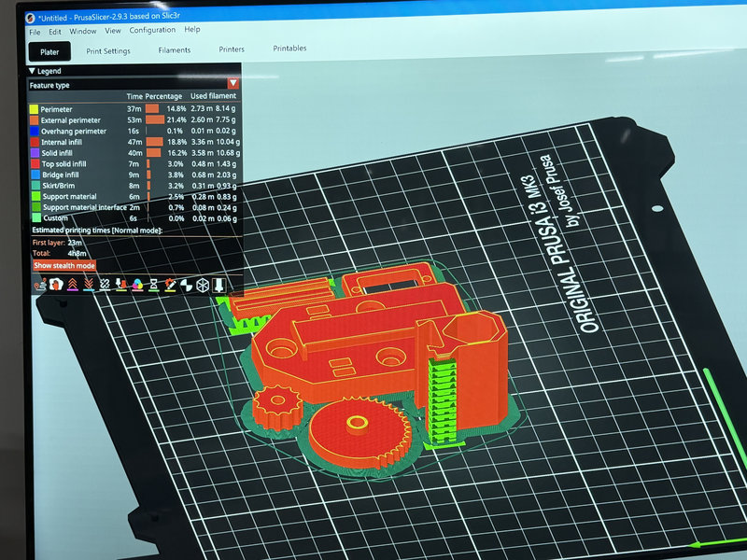Open the Window menu
Screen dimensions: 747x560
83,31
